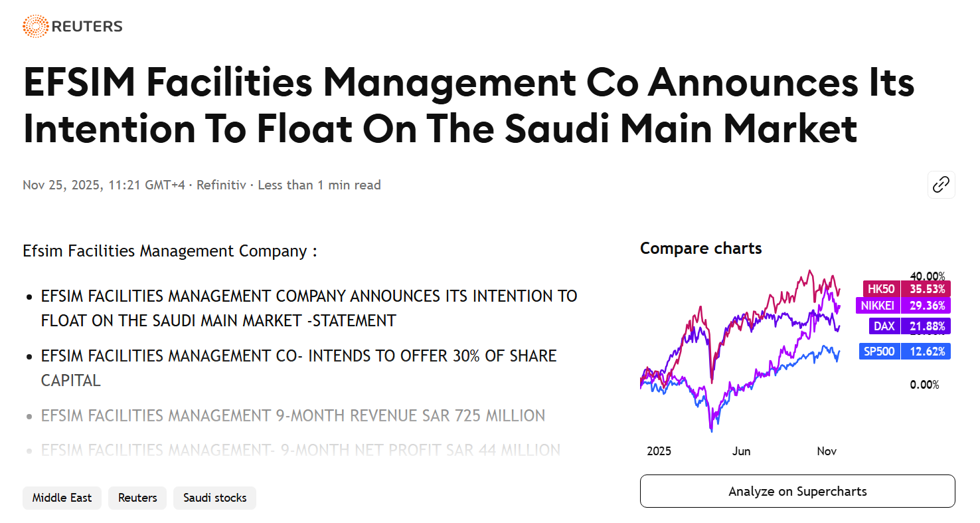Image resolution: width=980 pixels, height=523 pixels.
Task: Select the HK50 legend label
Action: coord(881,288)
